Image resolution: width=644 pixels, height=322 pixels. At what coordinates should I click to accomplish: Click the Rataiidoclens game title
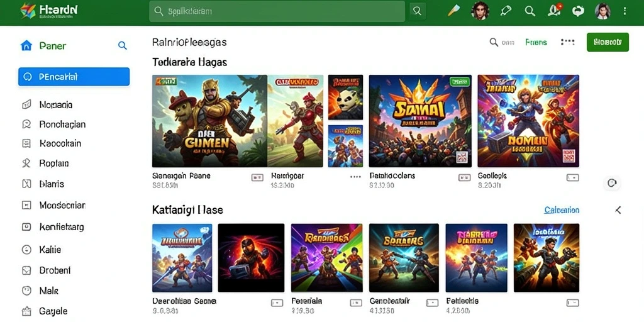tap(392, 176)
